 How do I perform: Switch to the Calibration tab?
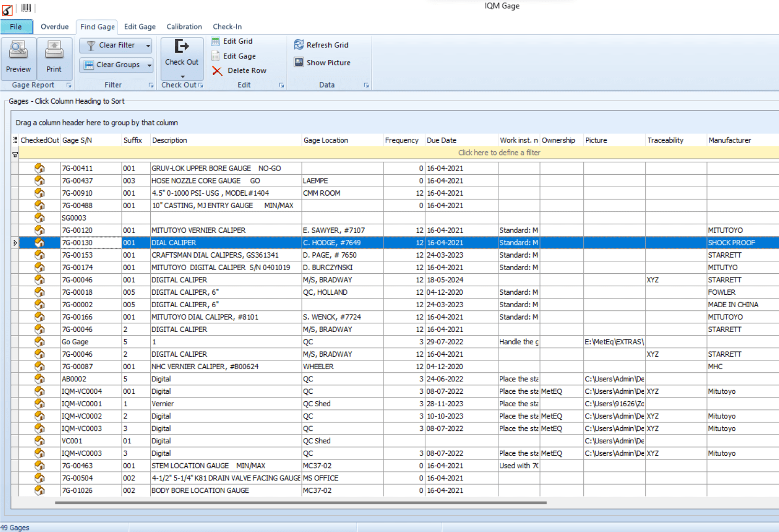pyautogui.click(x=184, y=27)
